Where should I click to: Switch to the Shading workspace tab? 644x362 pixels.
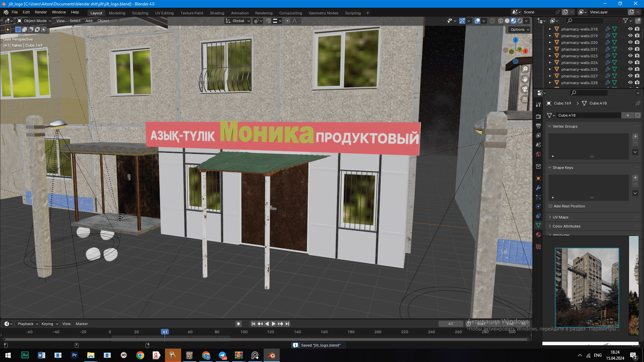pyautogui.click(x=217, y=13)
